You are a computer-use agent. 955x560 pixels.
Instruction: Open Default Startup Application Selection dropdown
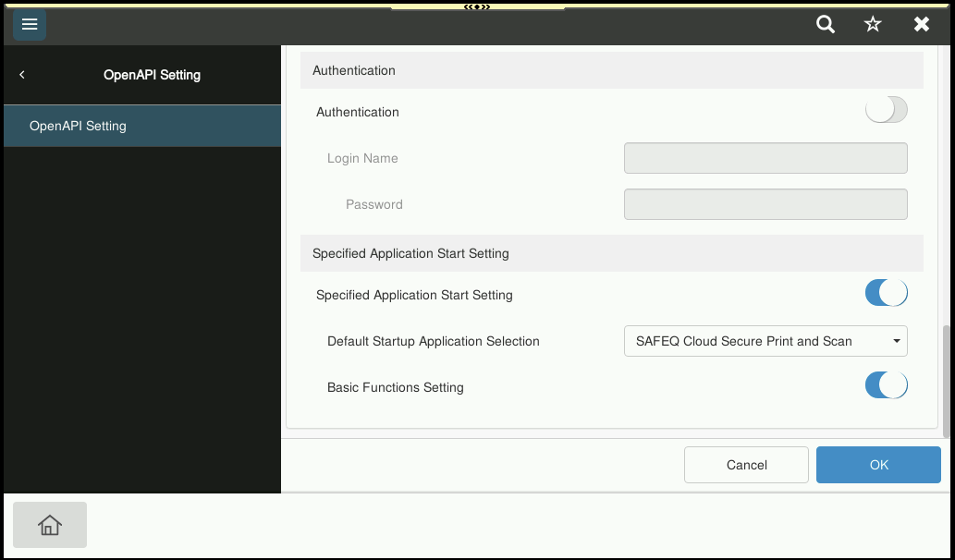tap(765, 341)
